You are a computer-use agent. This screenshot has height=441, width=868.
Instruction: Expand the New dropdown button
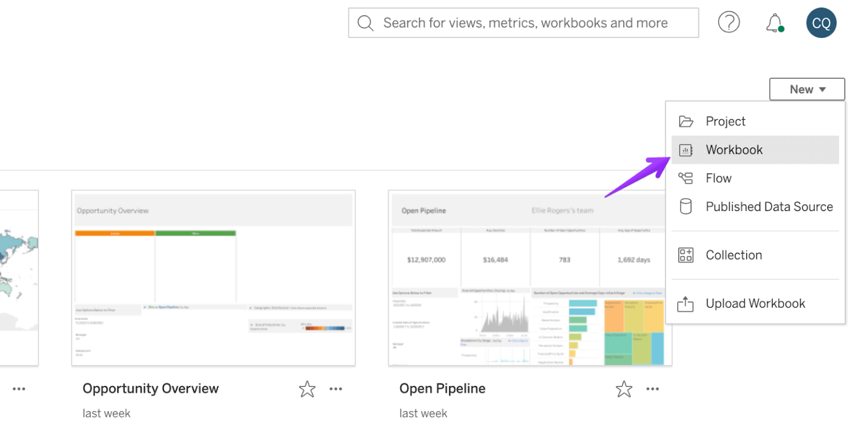tap(806, 89)
